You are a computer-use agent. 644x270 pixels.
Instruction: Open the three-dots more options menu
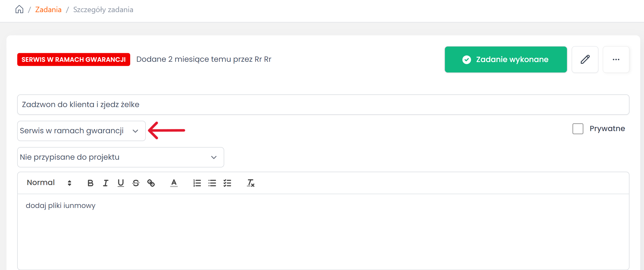616,59
